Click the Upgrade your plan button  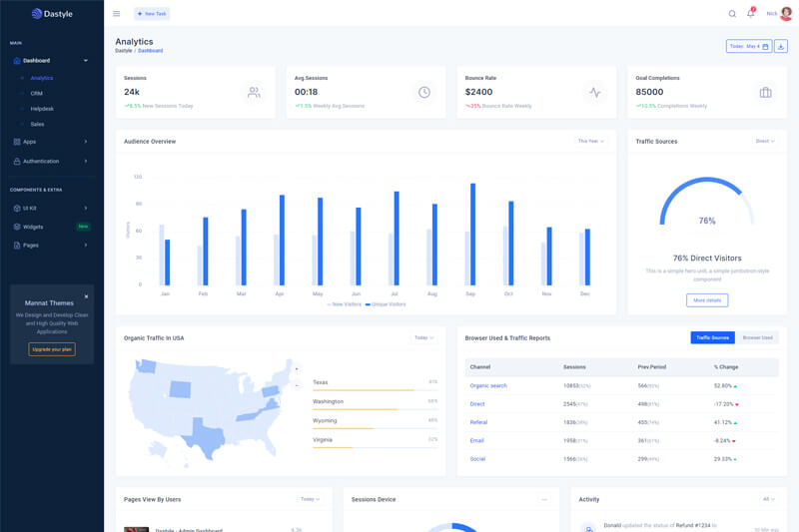tap(52, 349)
